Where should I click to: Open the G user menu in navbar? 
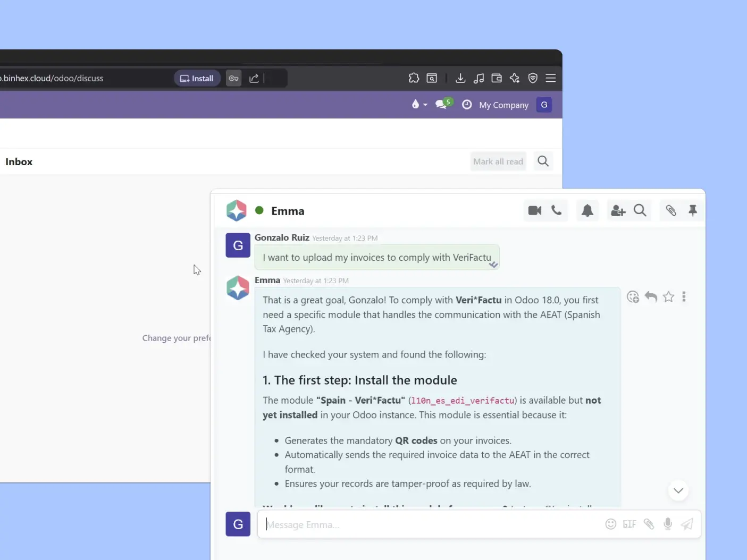tap(544, 105)
